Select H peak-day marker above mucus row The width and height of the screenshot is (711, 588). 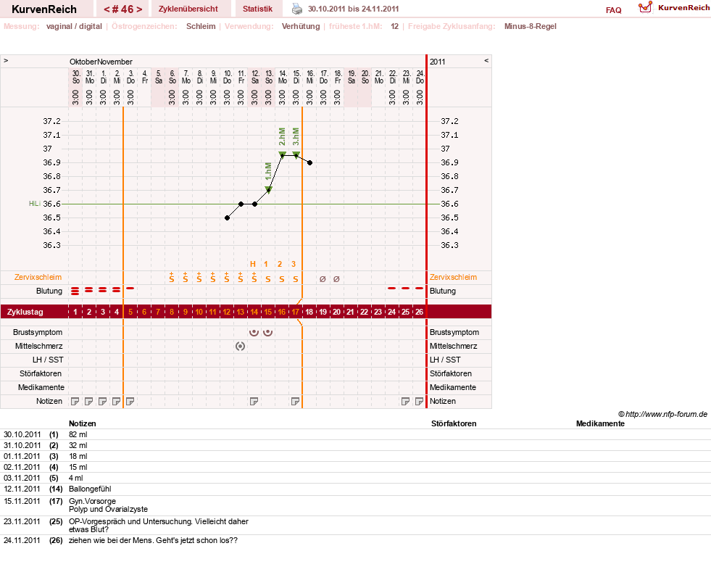(x=253, y=264)
